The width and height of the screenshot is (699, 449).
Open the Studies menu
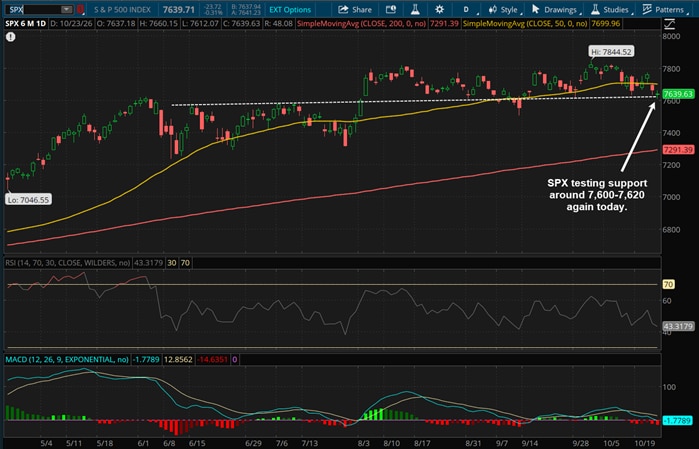(x=611, y=10)
